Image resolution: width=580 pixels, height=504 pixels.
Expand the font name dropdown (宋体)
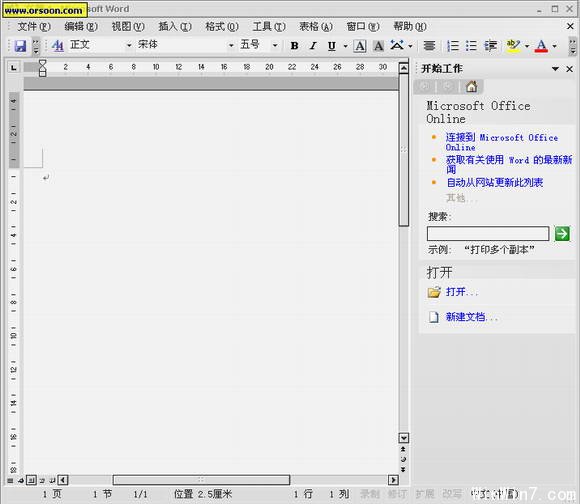[x=231, y=45]
